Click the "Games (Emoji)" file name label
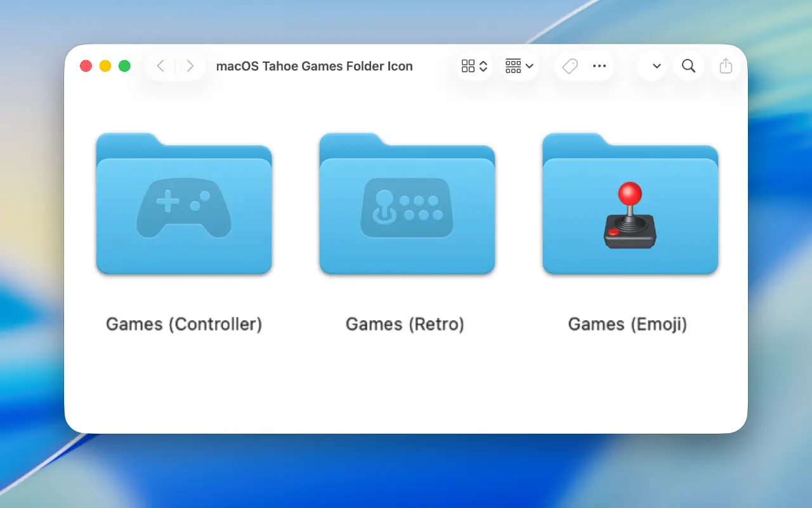The height and width of the screenshot is (508, 812). (627, 324)
